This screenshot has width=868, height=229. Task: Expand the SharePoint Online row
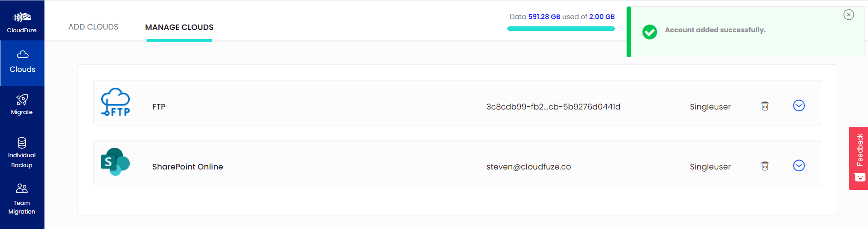[799, 165]
